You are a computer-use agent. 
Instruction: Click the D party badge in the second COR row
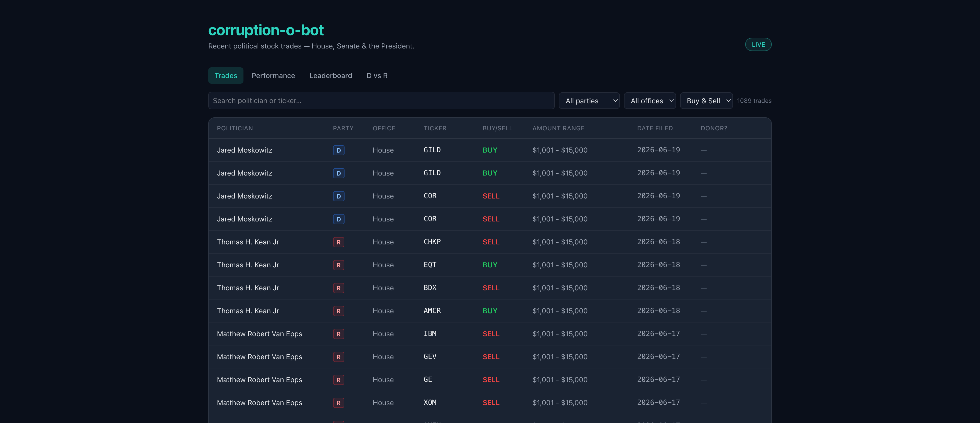tap(338, 219)
